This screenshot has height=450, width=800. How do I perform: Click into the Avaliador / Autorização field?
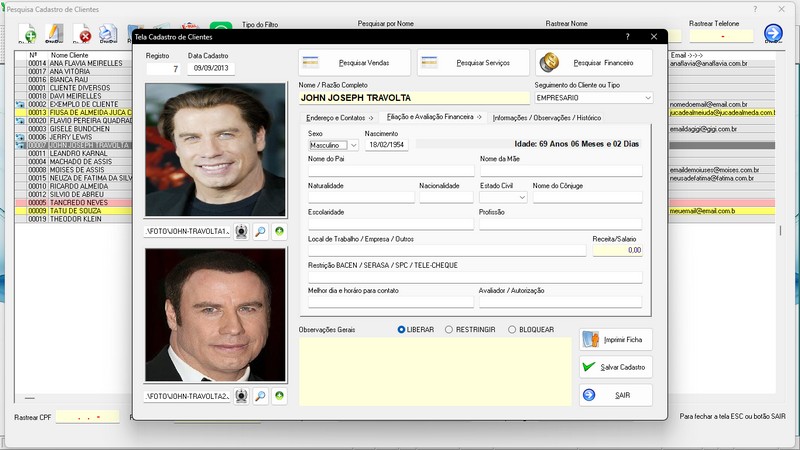click(x=560, y=302)
